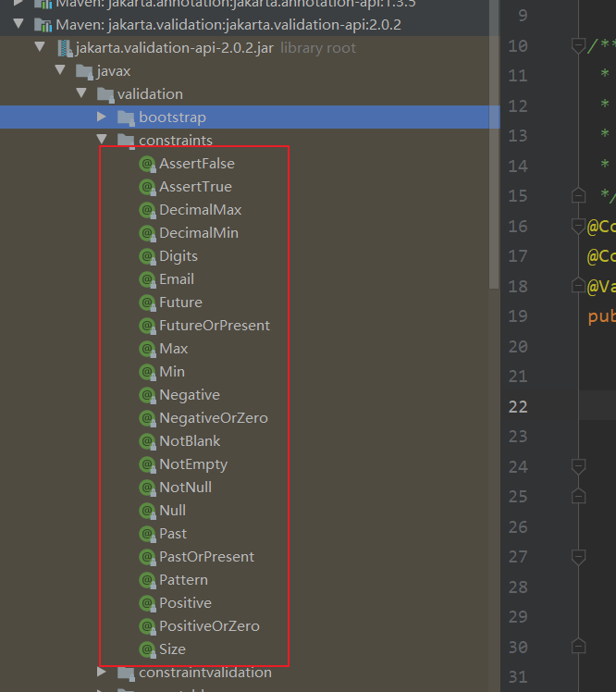This screenshot has width=616, height=692.
Task: Click the Past annotation icon
Action: click(147, 534)
